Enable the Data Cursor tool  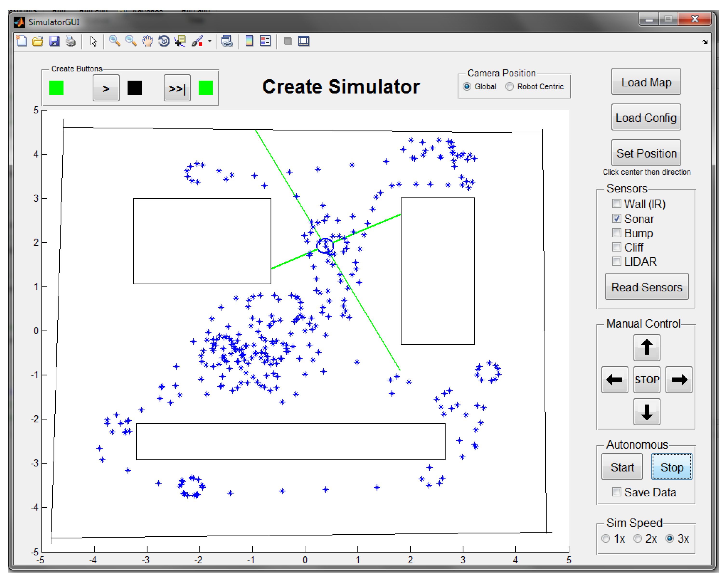point(180,41)
